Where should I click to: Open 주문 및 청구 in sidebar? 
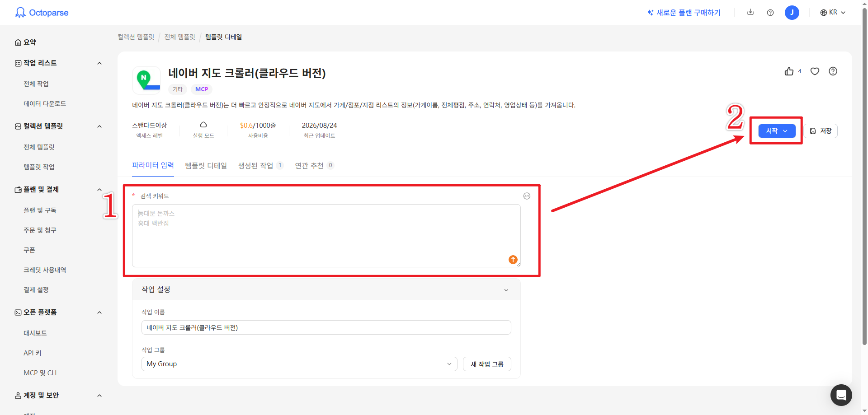tap(40, 230)
